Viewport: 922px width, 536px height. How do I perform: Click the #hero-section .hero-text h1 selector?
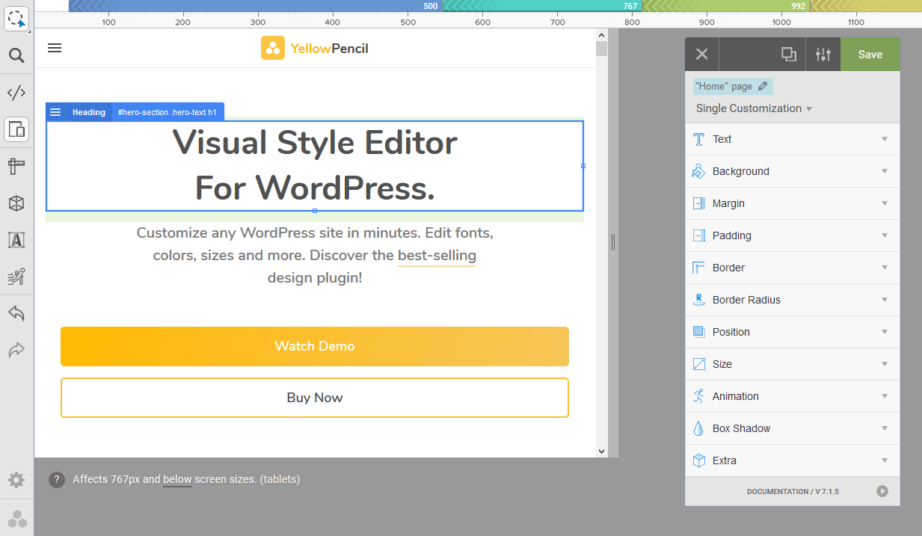[168, 112]
